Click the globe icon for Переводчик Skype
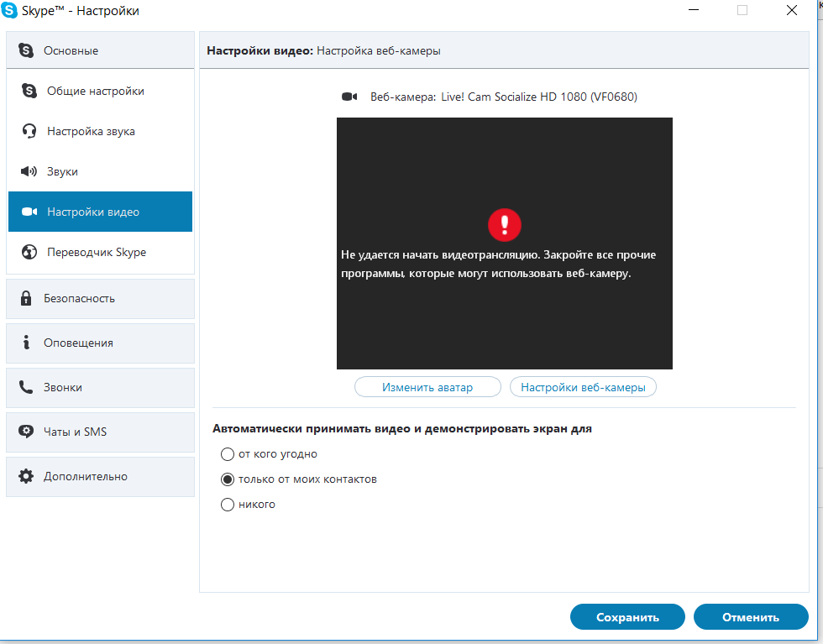This screenshot has width=823, height=644. coord(29,252)
